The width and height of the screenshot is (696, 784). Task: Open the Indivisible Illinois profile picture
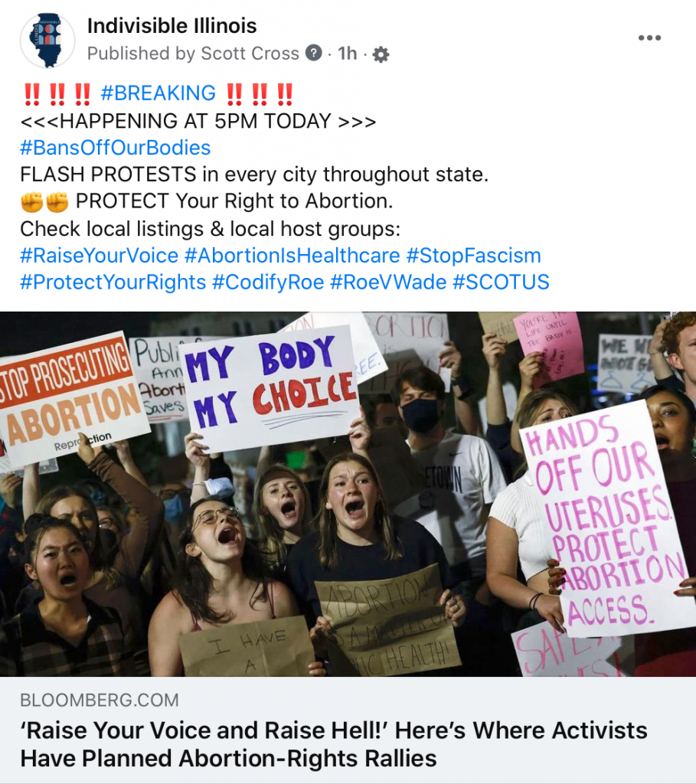point(47,40)
